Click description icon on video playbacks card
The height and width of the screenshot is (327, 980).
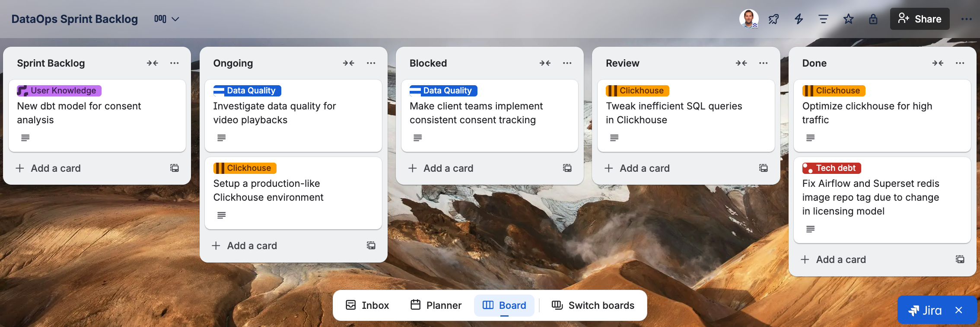(x=222, y=138)
